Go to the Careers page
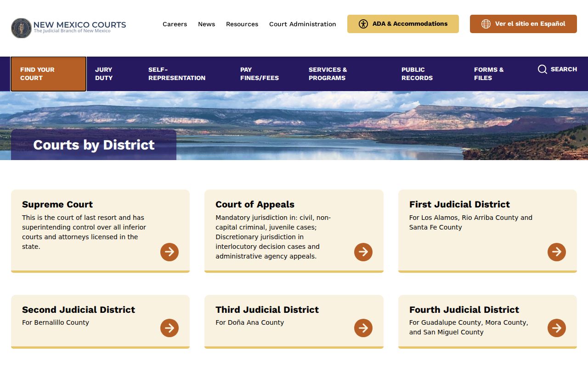 coord(175,24)
